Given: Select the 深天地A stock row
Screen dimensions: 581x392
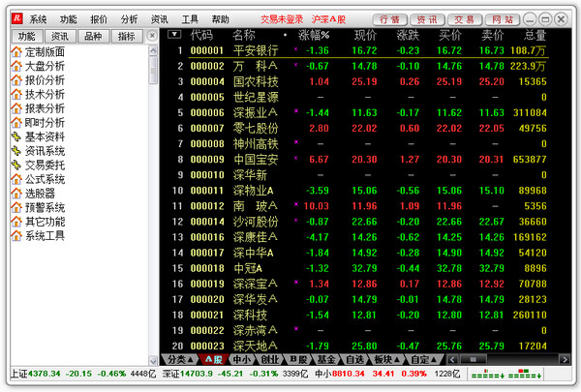Looking at the screenshot, I should (359, 347).
